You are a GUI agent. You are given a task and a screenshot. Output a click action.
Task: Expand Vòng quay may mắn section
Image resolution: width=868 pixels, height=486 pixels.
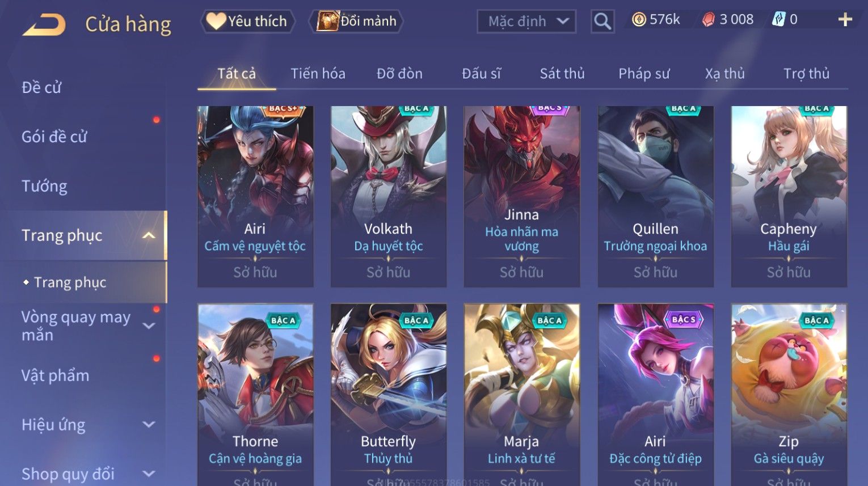149,326
